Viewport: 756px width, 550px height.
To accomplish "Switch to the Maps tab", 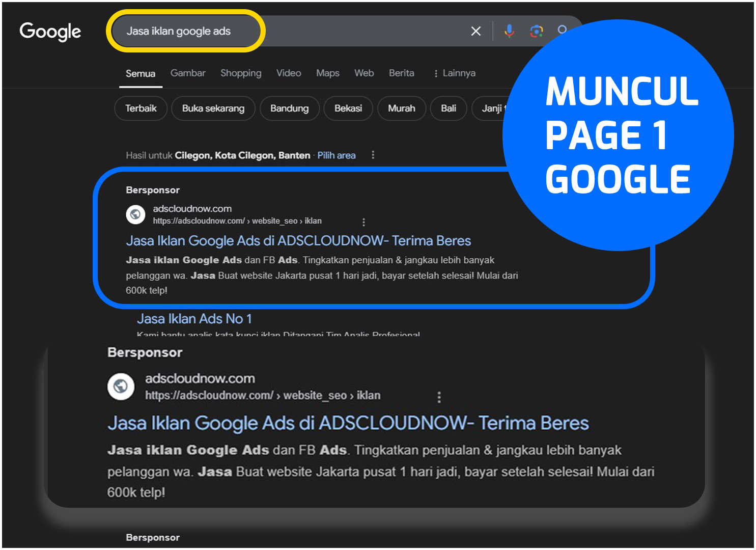I will pos(328,73).
